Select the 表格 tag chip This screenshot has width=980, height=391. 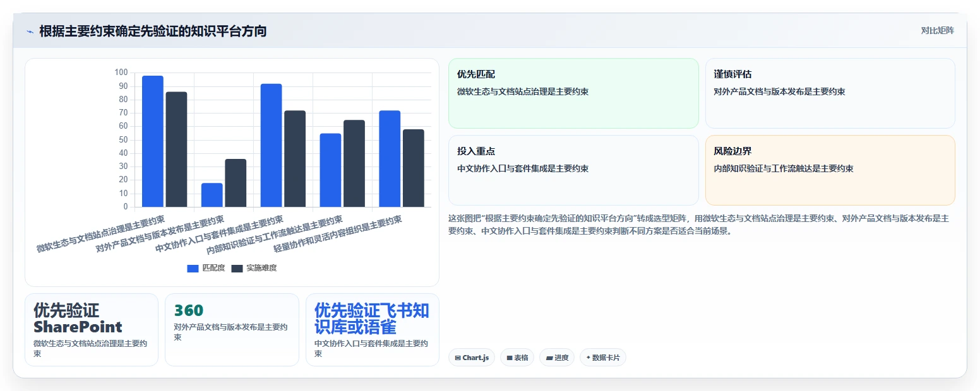tap(517, 358)
